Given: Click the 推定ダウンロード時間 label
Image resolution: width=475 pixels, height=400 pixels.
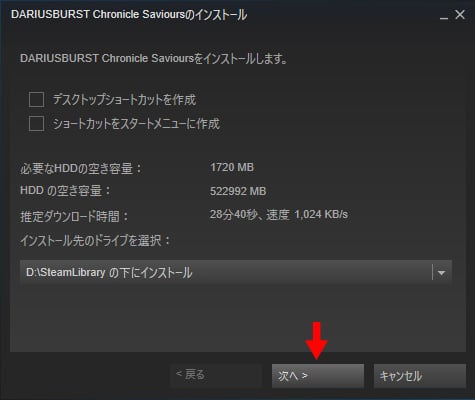Looking at the screenshot, I should [x=74, y=216].
